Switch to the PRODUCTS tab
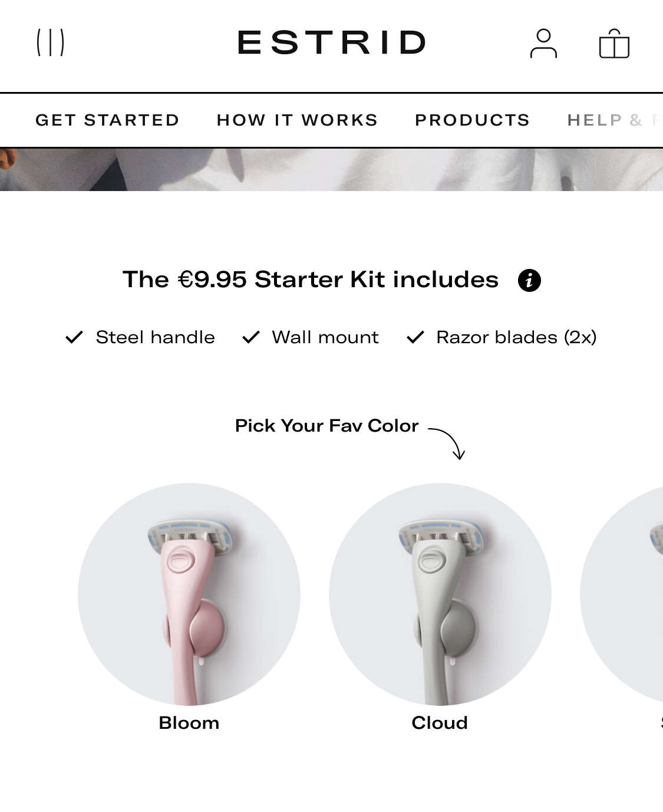The image size is (663, 812). click(x=472, y=120)
